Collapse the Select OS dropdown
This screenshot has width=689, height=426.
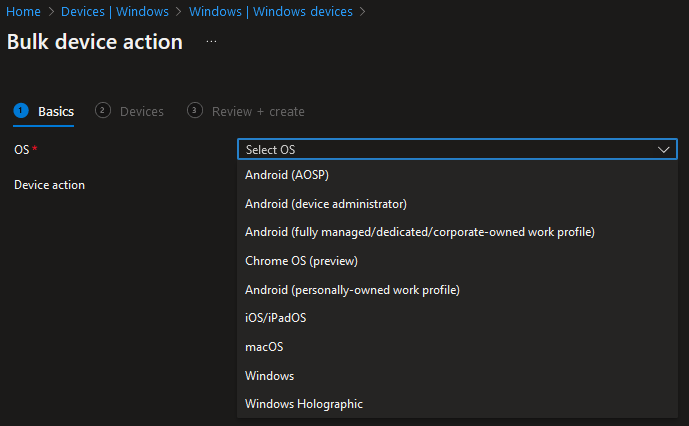tap(457, 149)
